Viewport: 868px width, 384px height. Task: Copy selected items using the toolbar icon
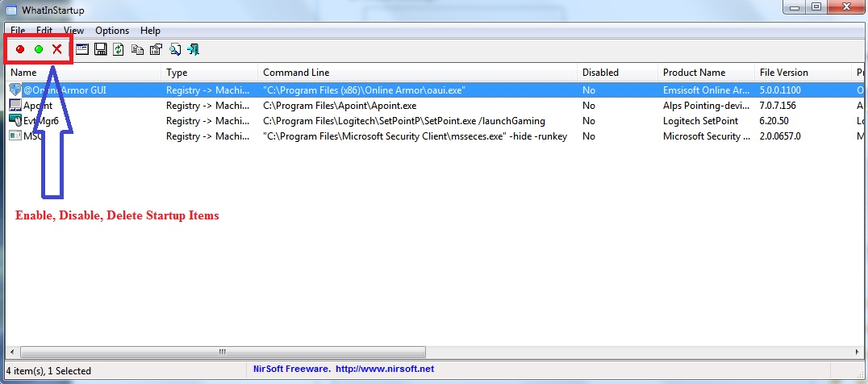pos(137,49)
